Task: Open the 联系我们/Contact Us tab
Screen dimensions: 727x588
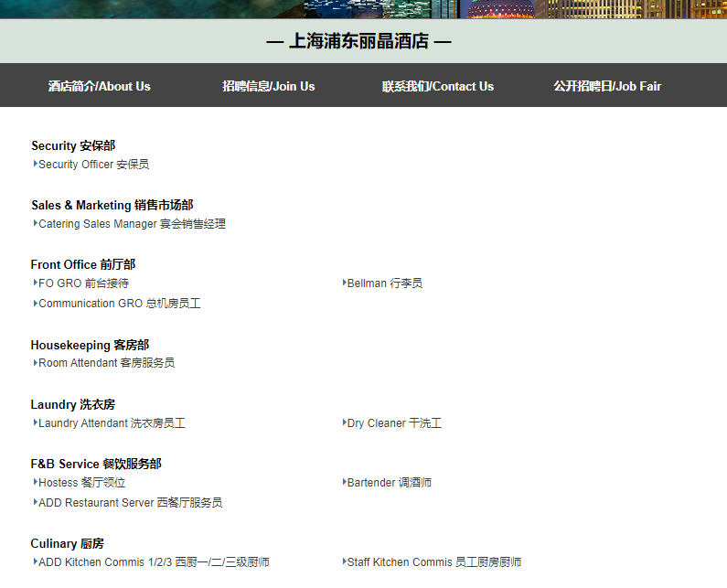Action: click(x=438, y=86)
